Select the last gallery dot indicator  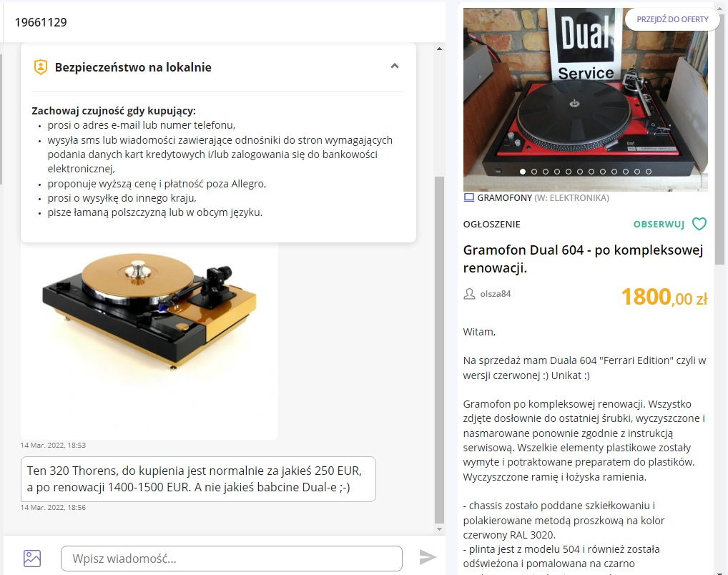649,172
